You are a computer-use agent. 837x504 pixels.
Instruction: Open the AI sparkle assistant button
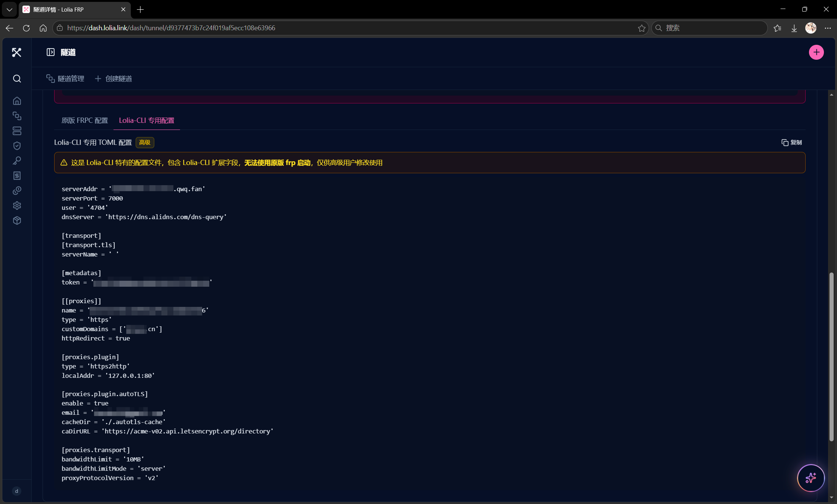pos(810,478)
